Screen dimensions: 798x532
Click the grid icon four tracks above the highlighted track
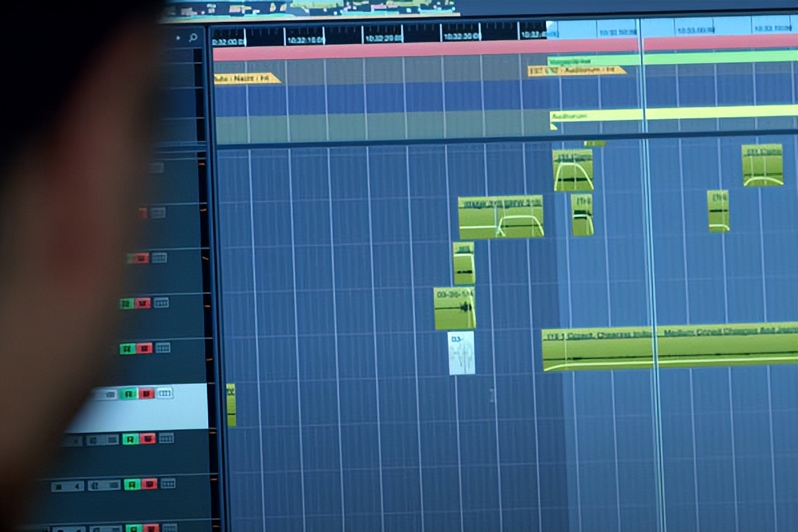pyautogui.click(x=158, y=213)
